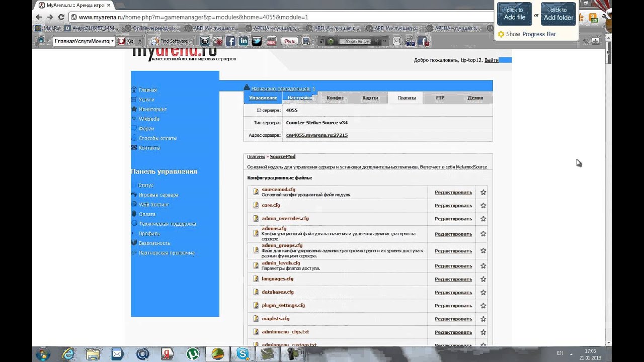Star the adminmenu_cfgs.txt file

tap(483, 332)
